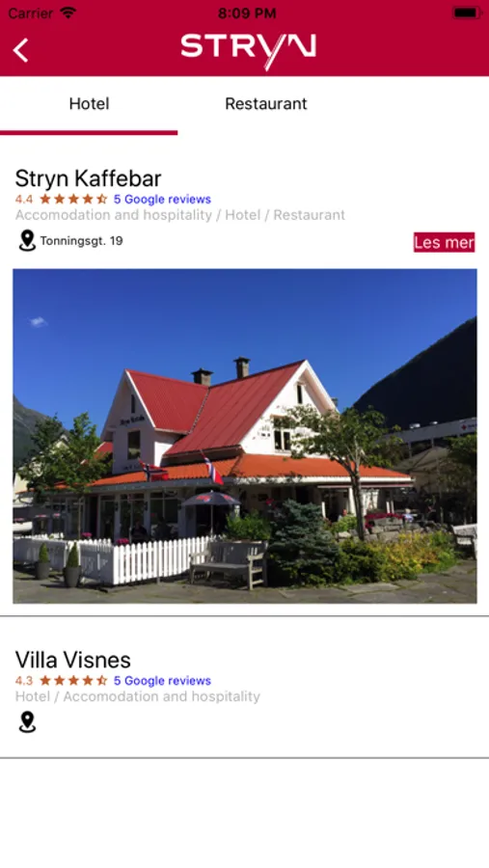Click location pin next to Tonningsgt. 19
This screenshot has height=868, width=489.
[x=27, y=241]
